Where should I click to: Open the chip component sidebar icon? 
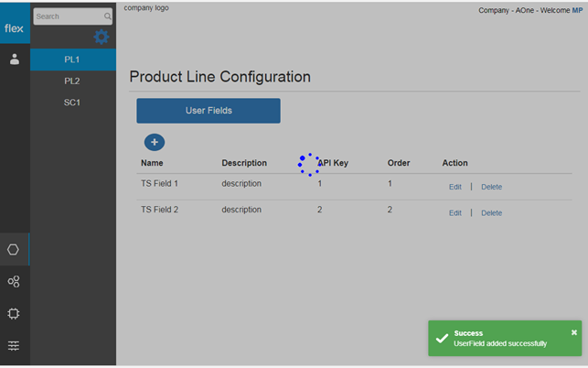click(x=14, y=314)
